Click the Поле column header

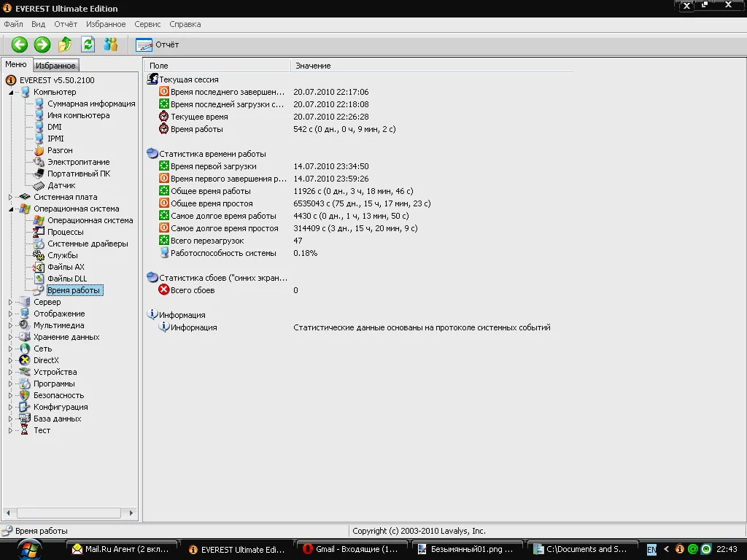217,66
